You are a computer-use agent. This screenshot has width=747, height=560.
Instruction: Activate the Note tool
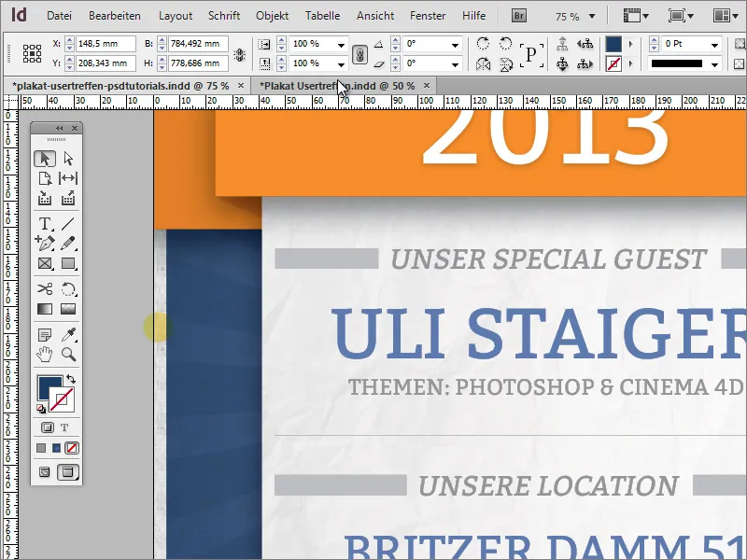coord(45,335)
